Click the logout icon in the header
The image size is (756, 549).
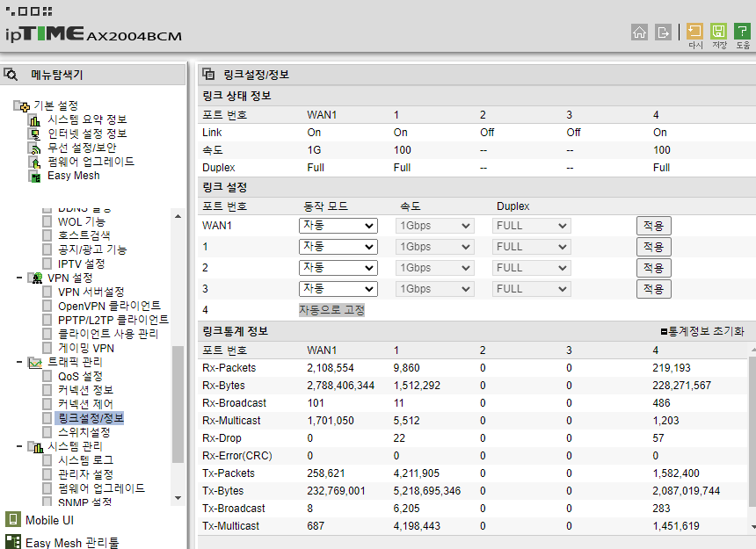click(x=664, y=33)
